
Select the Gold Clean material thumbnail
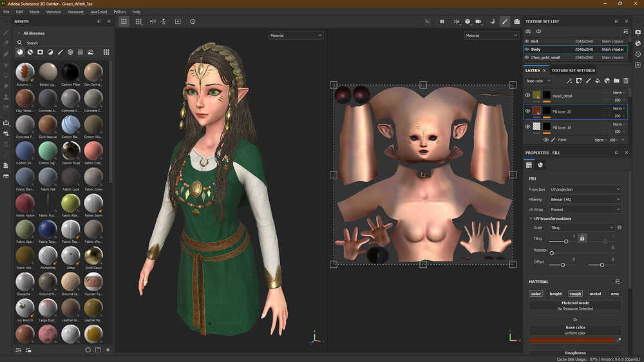[93, 255]
